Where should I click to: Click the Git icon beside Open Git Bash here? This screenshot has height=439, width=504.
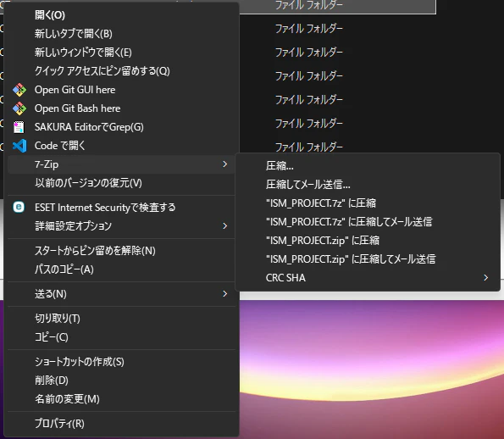coord(19,108)
